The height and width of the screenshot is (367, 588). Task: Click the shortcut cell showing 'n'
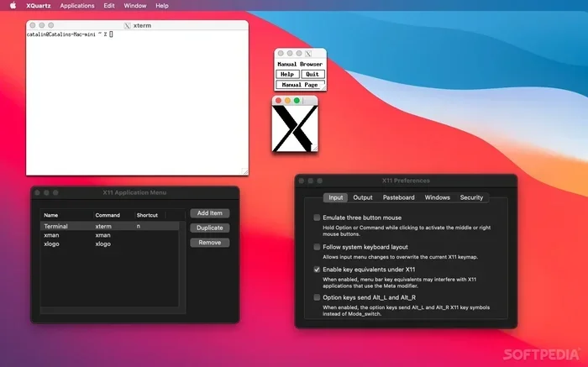click(x=139, y=226)
